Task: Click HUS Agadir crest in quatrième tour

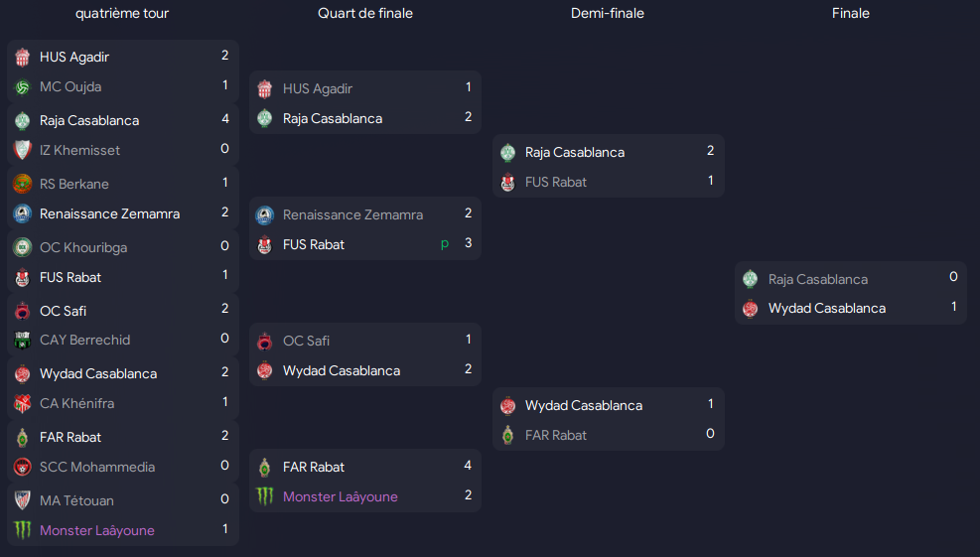Action: (23, 57)
